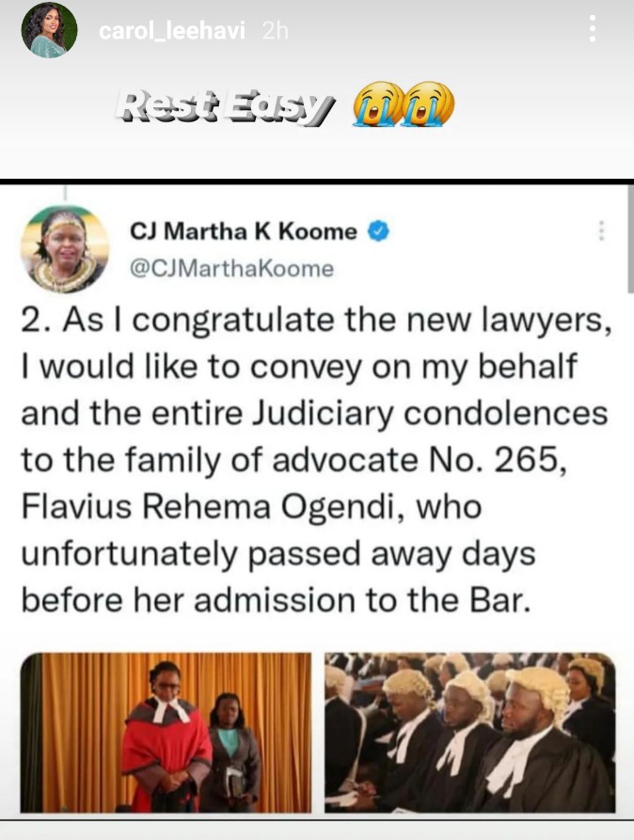Tap the second crying emoji
This screenshot has height=840, width=634.
[428, 103]
